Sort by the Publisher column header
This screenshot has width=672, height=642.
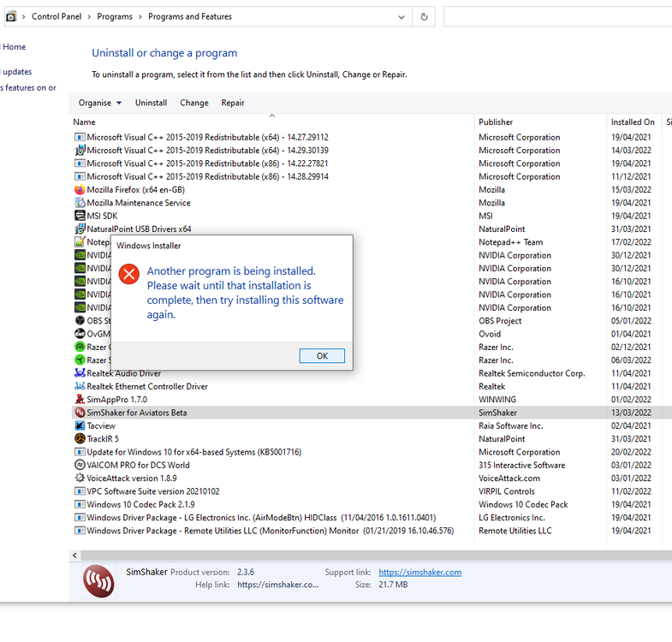click(540, 122)
